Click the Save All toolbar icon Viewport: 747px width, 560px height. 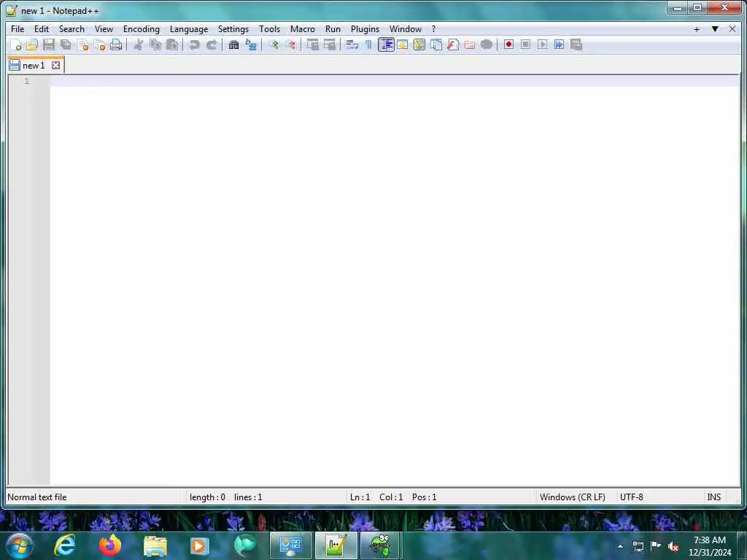click(66, 44)
